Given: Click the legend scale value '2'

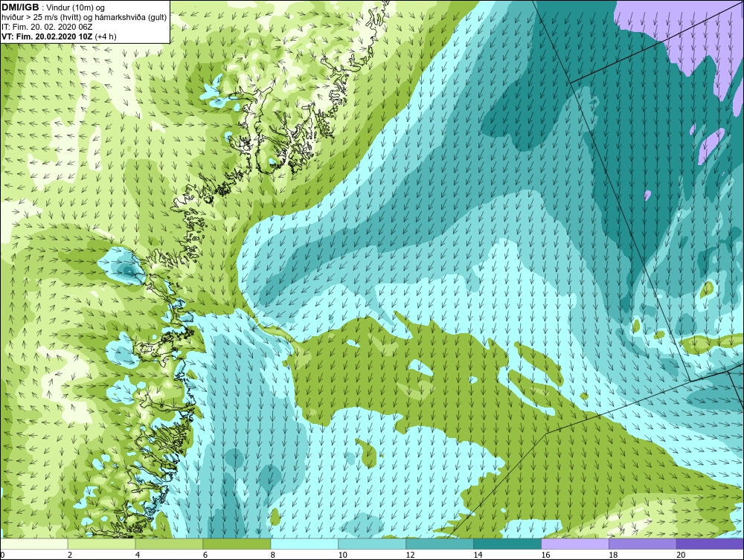Looking at the screenshot, I should (x=70, y=555).
